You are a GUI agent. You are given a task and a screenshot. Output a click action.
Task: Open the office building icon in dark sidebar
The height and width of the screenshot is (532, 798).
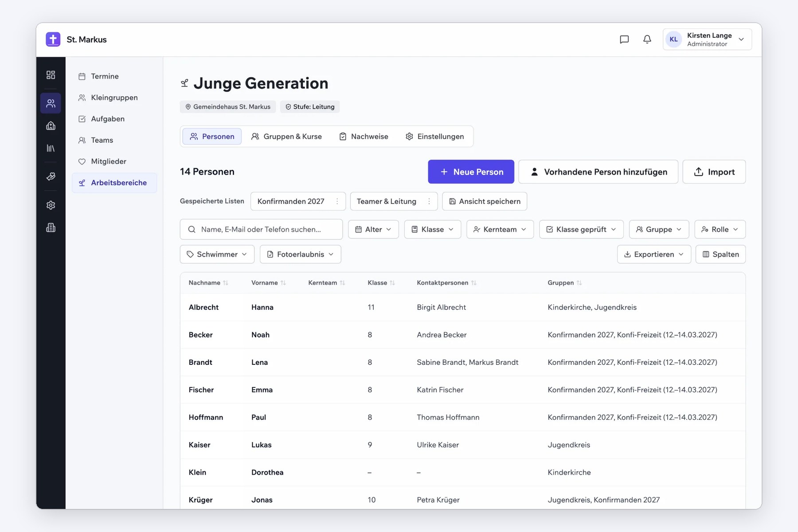pyautogui.click(x=51, y=227)
